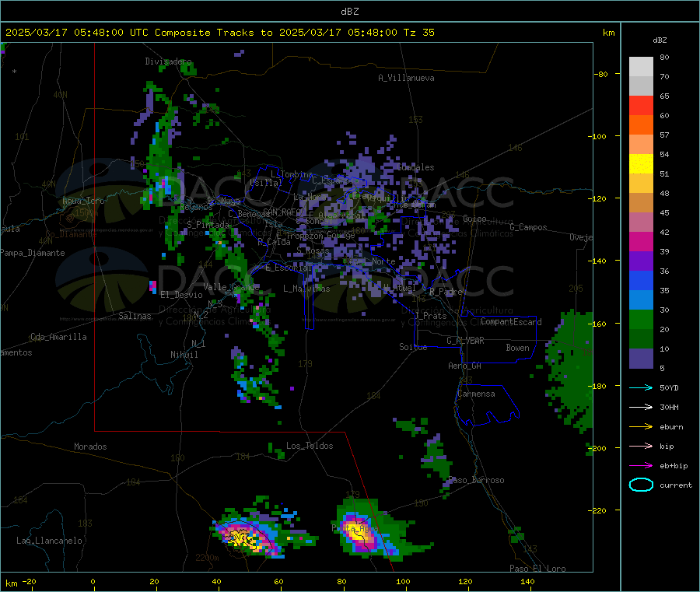This screenshot has height=592, width=700.
Task: Select the purple 36-39 dBZ swatch
Action: click(641, 261)
